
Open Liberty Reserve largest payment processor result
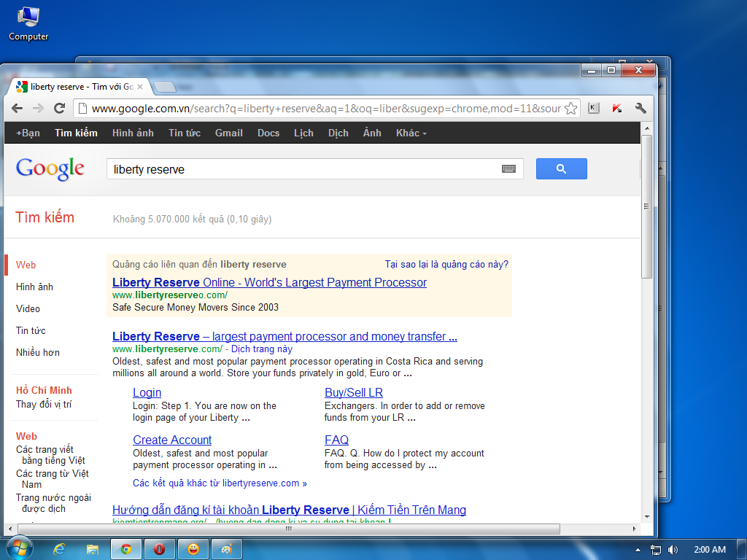point(285,337)
